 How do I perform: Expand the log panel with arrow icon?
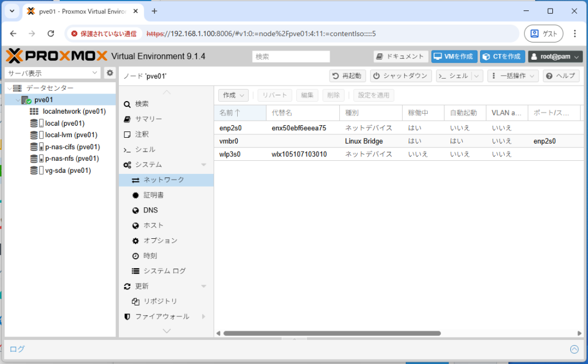[x=574, y=349]
